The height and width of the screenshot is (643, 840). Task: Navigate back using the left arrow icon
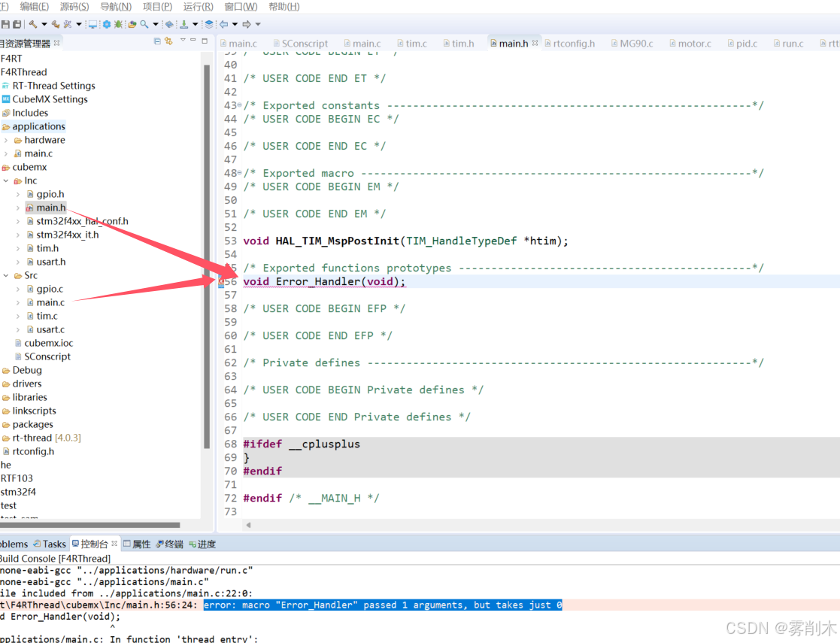tap(224, 23)
